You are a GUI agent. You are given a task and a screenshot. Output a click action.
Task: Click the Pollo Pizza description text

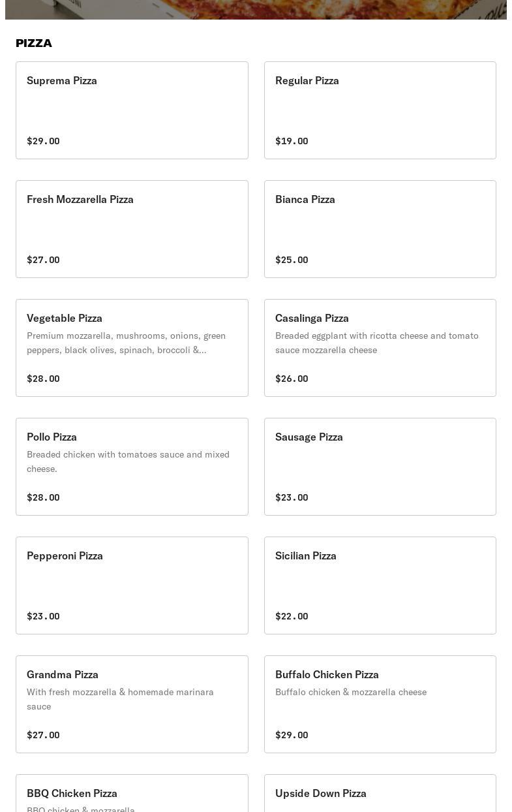(x=128, y=461)
